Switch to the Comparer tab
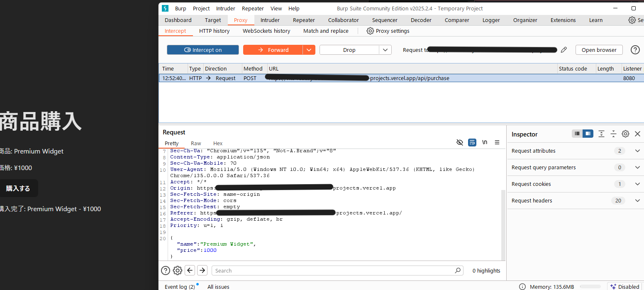This screenshot has width=644, height=290. [x=457, y=20]
